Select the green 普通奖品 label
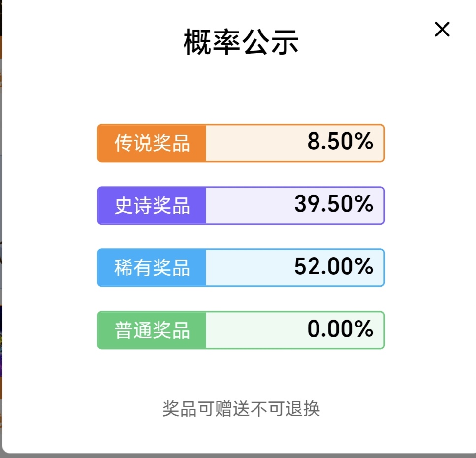The image size is (476, 458). coord(152,330)
